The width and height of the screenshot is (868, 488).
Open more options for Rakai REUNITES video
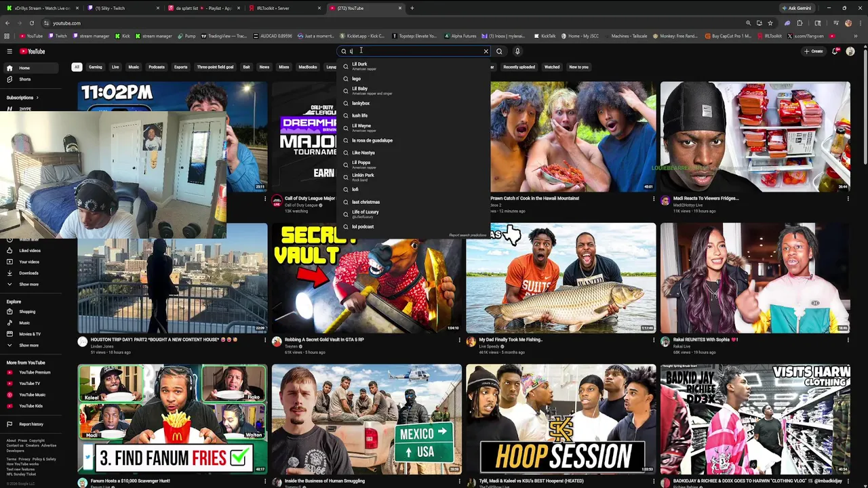pyautogui.click(x=848, y=340)
